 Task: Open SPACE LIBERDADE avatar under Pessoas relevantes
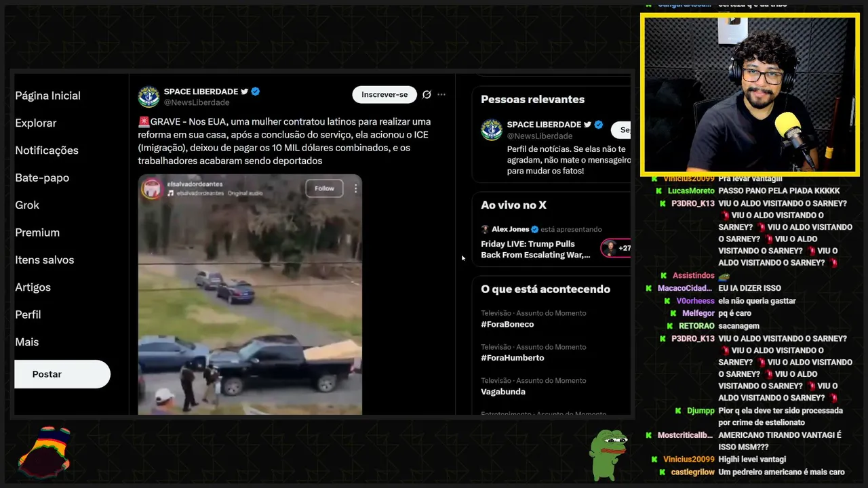[492, 129]
